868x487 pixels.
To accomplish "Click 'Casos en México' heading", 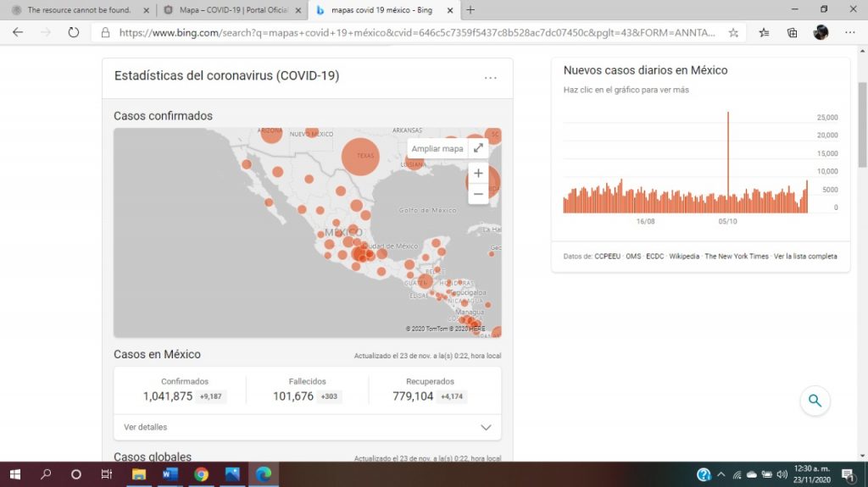I will 157,354.
